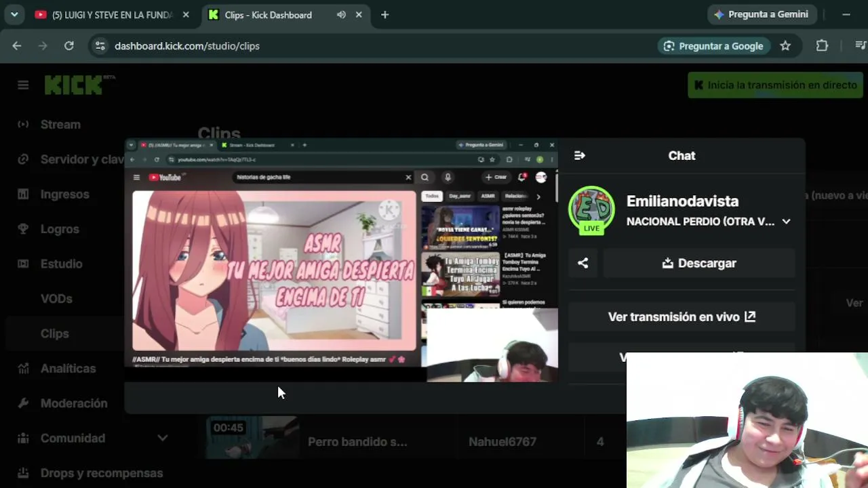Image resolution: width=868 pixels, height=488 pixels.
Task: Click Inicia la transmisión en directo
Action: 775,85
